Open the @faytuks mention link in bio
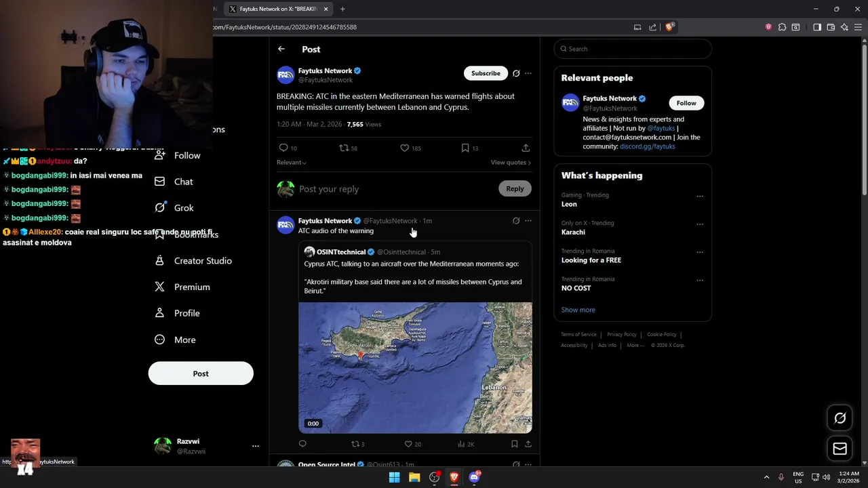 (x=660, y=128)
